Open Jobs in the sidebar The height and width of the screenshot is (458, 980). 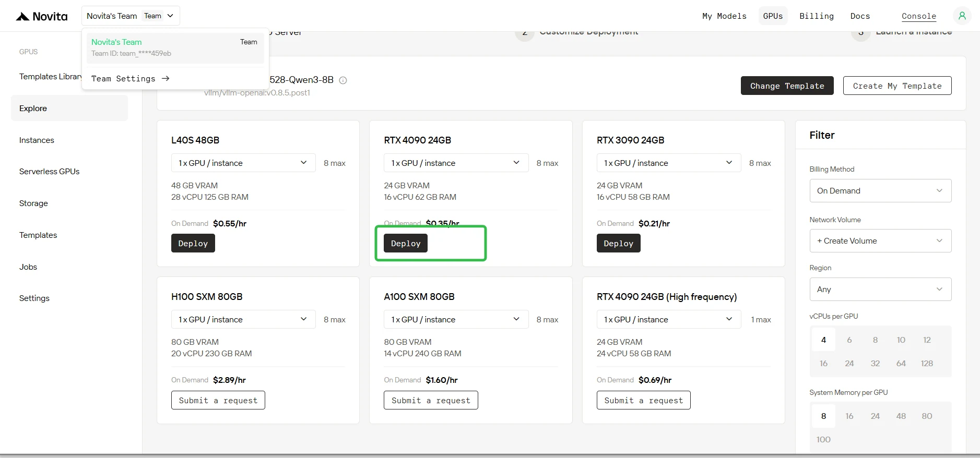(28, 267)
